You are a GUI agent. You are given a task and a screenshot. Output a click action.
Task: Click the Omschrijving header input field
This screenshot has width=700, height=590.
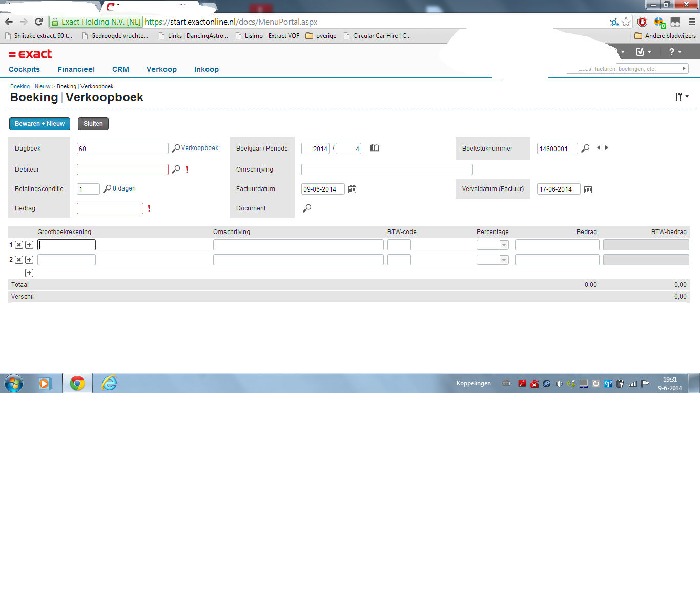pos(387,170)
